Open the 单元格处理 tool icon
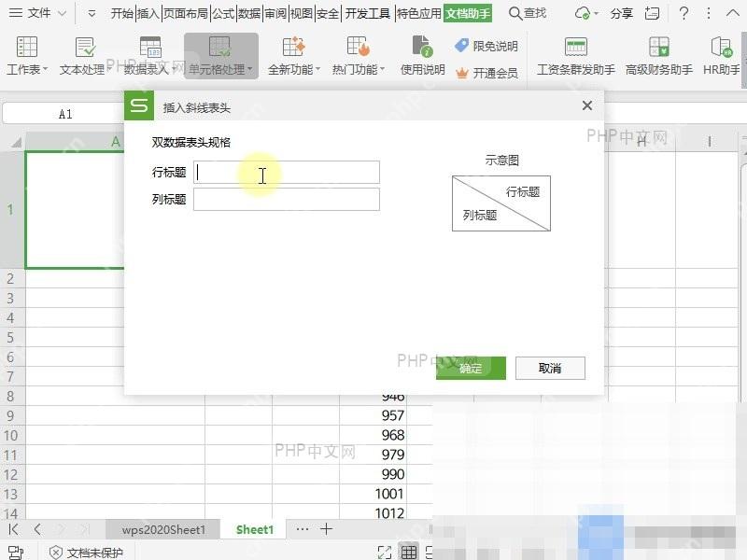 pyautogui.click(x=219, y=47)
